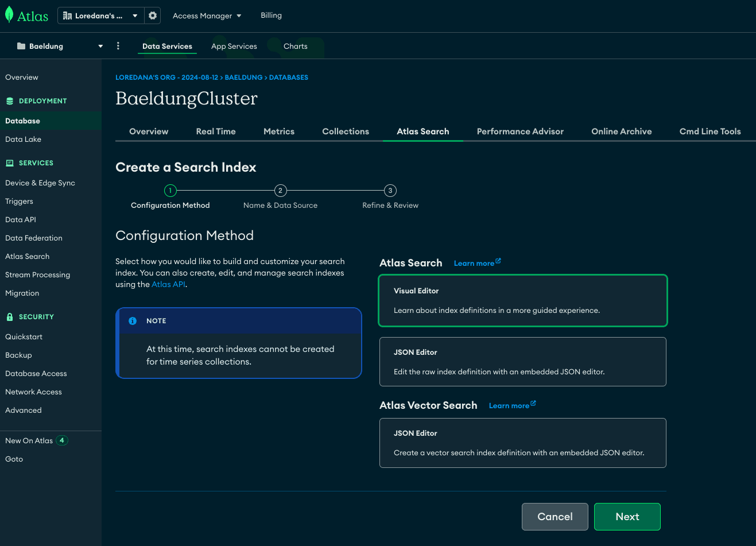The image size is (756, 546).
Task: Open Migration in sidebar
Action: point(22,293)
